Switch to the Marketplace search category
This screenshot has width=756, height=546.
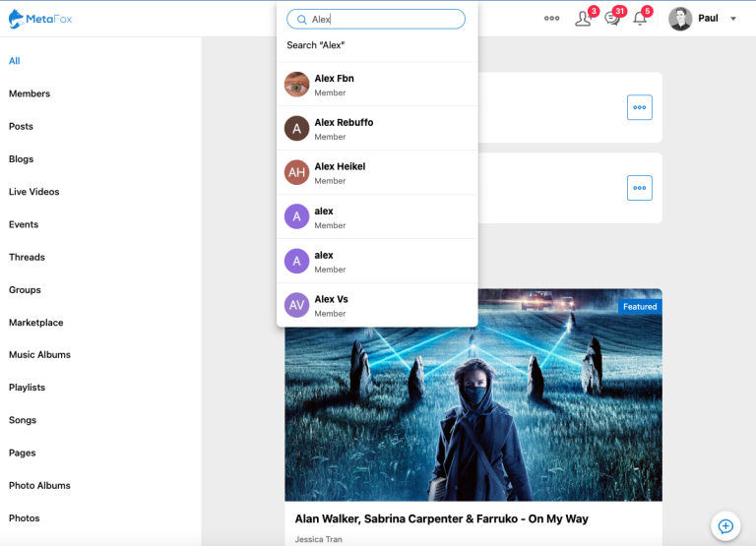tap(35, 323)
